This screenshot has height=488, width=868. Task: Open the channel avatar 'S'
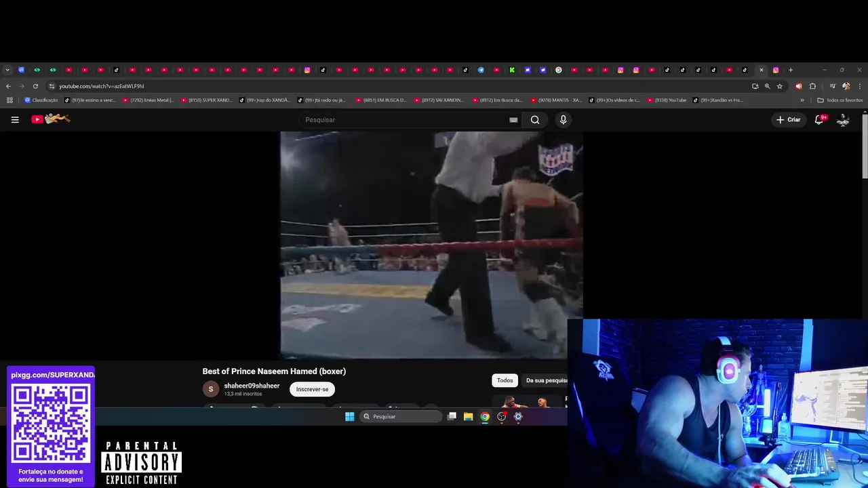211,389
